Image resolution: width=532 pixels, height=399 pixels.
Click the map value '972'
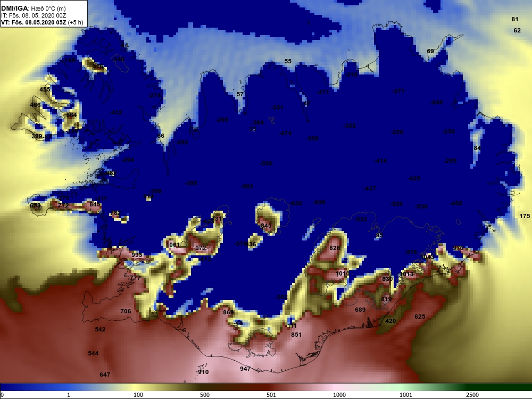click(x=201, y=248)
